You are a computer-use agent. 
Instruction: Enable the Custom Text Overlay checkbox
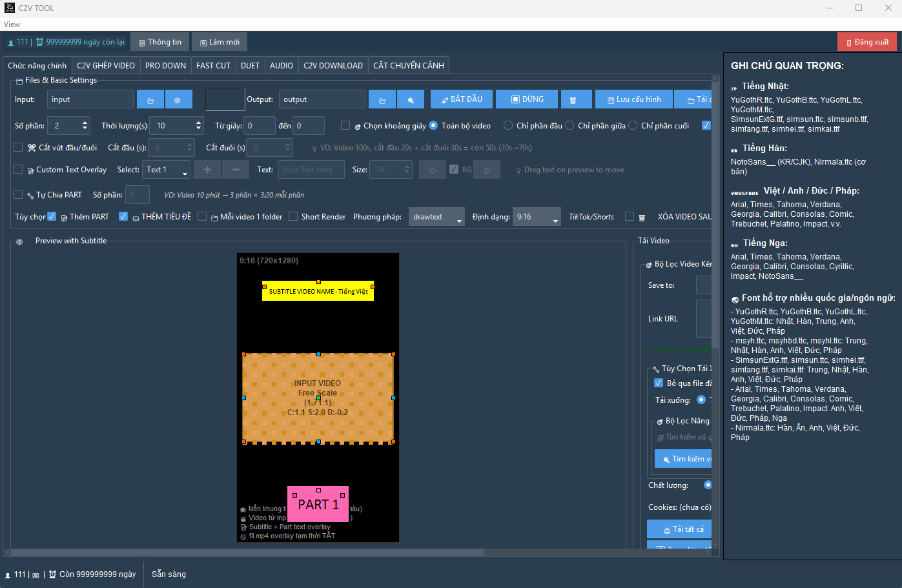(19, 169)
